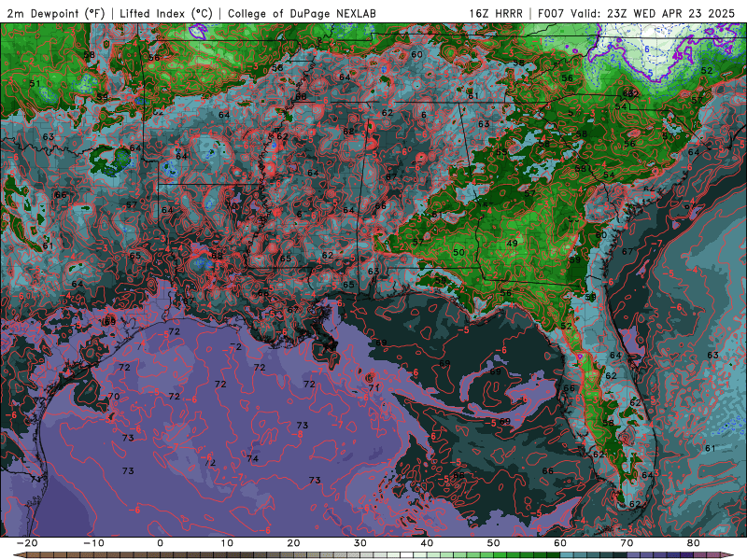Viewport: 747px width, 560px height.
Task: Click the "2m Dewpoint (°F)" title text
Action: coord(56,13)
